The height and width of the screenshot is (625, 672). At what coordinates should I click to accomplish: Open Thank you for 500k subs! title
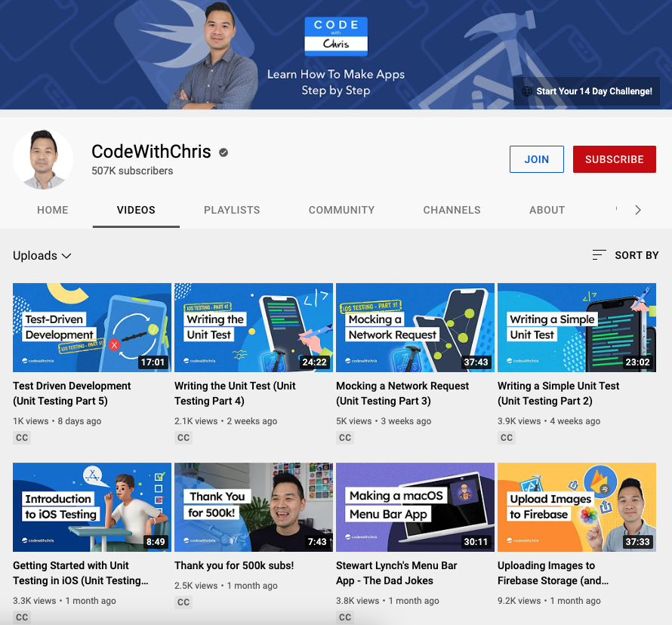click(234, 565)
